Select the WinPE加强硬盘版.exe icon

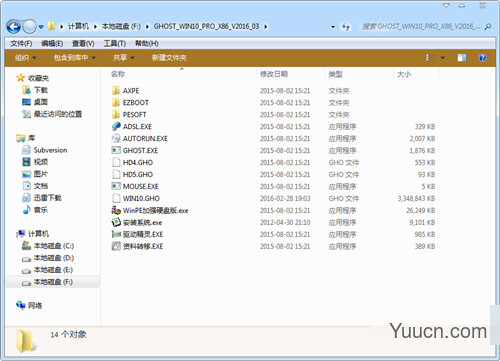[116, 210]
